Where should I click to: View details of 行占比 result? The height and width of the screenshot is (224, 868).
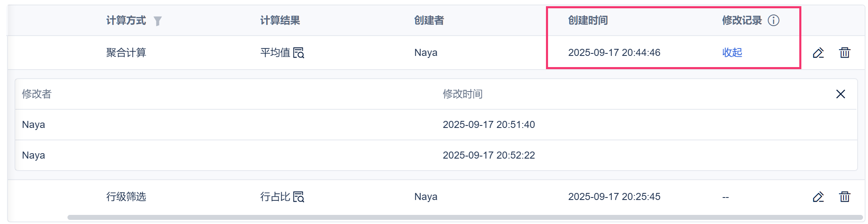point(298,197)
